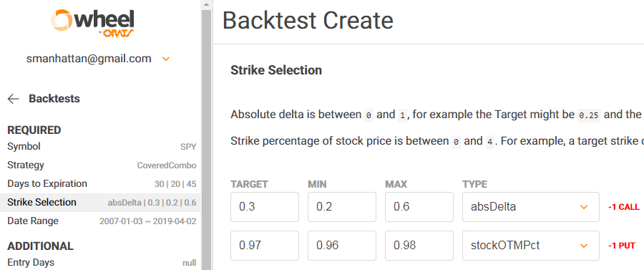Click the Target field containing 0.3
Screen dimensions: 644x270
(x=265, y=207)
